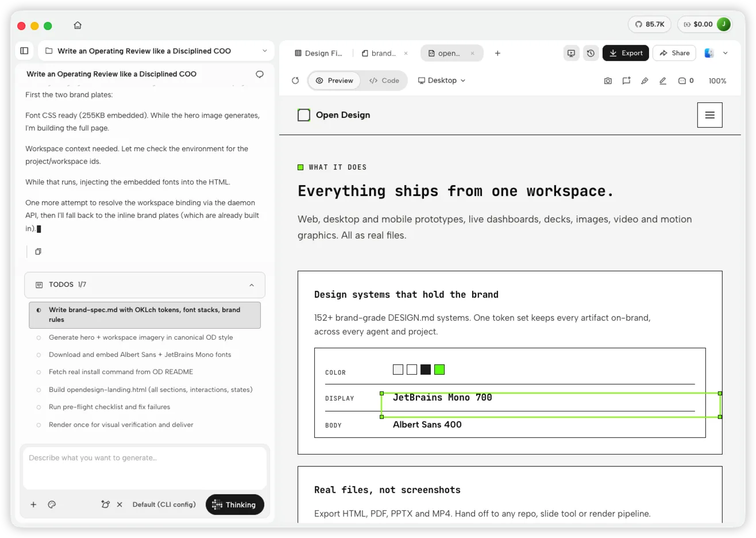
Task: Switch to Preview mode
Action: pos(334,80)
